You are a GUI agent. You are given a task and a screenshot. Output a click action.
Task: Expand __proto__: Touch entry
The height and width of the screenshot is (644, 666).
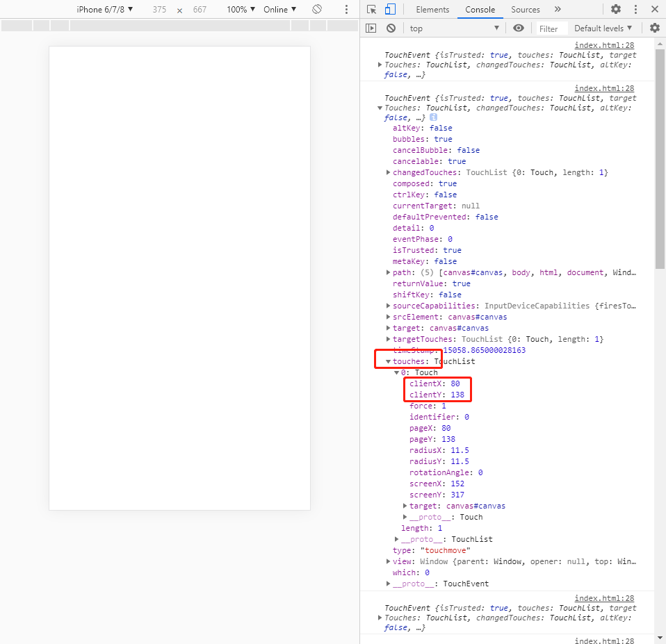[x=405, y=517]
